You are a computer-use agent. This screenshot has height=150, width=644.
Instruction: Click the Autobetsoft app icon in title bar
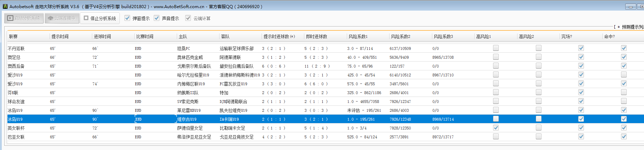tap(5, 6)
